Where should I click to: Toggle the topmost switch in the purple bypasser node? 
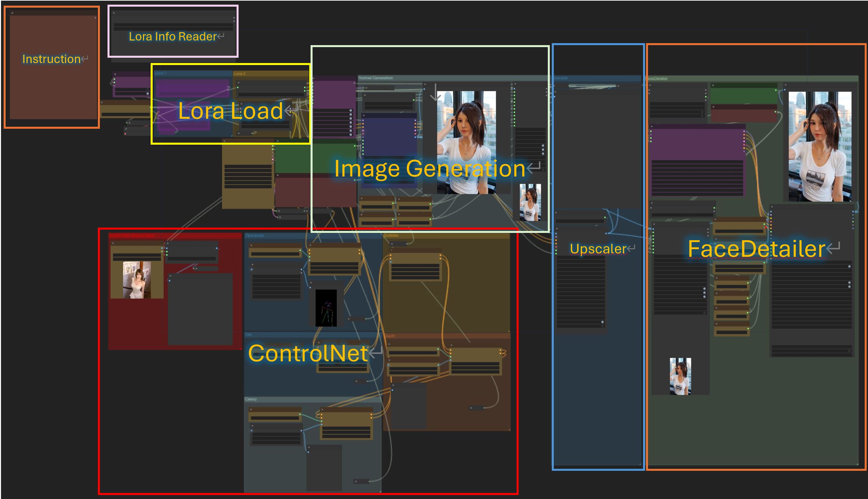pyautogui.click(x=351, y=111)
